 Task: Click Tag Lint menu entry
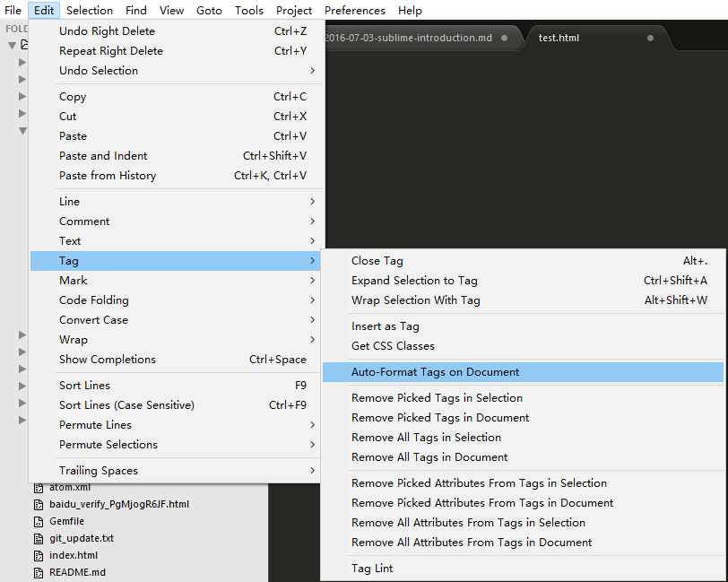tap(372, 569)
